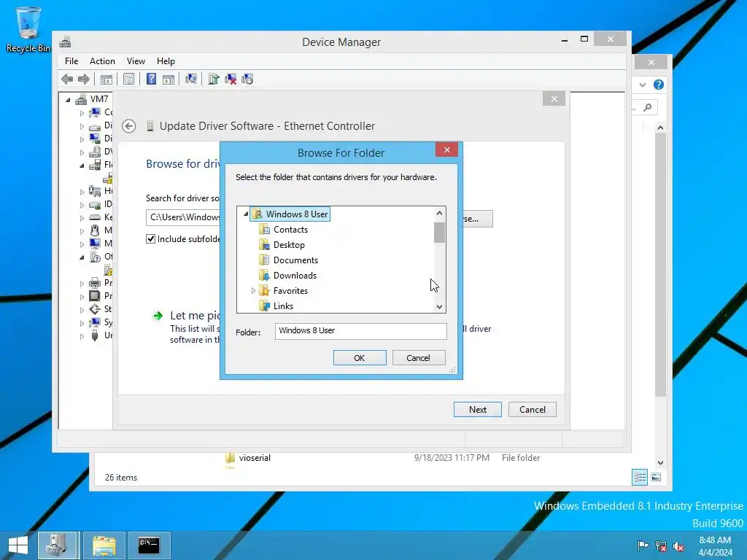Click the processor chip icon in the tree
This screenshot has width=747, height=560.
[x=95, y=296]
